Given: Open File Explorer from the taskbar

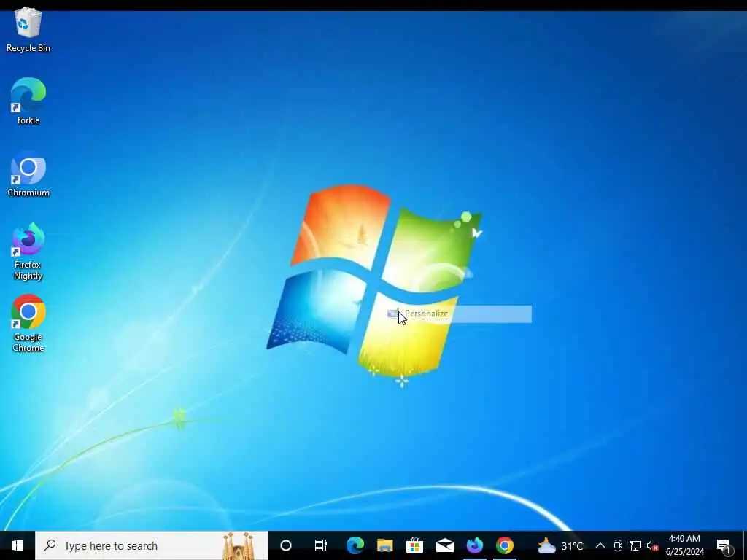Looking at the screenshot, I should 385,545.
